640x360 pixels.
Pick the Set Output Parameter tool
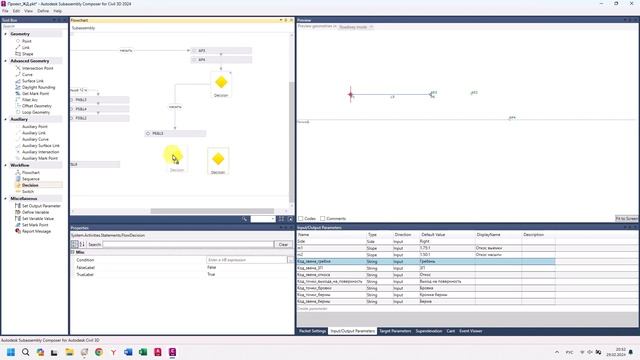pyautogui.click(x=41, y=206)
